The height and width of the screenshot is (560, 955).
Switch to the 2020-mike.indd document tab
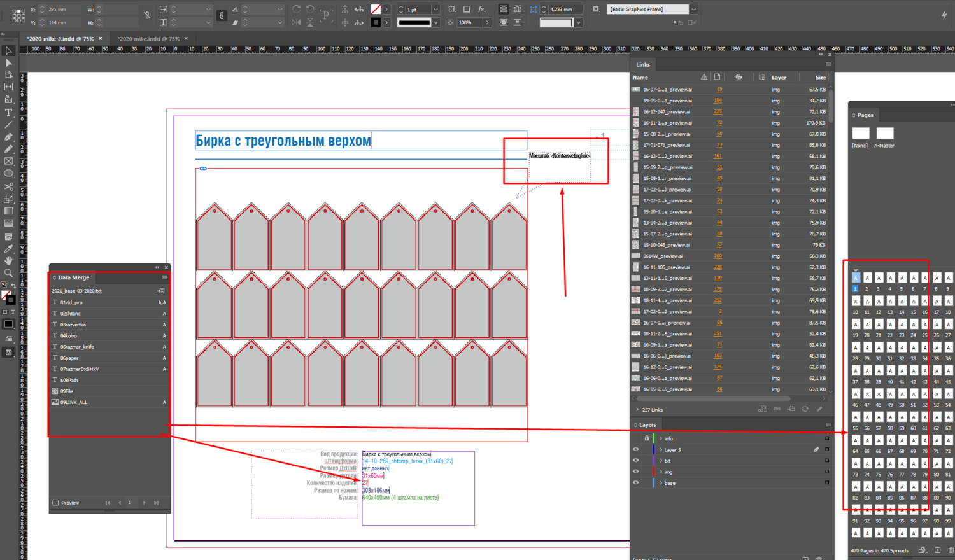[148, 39]
